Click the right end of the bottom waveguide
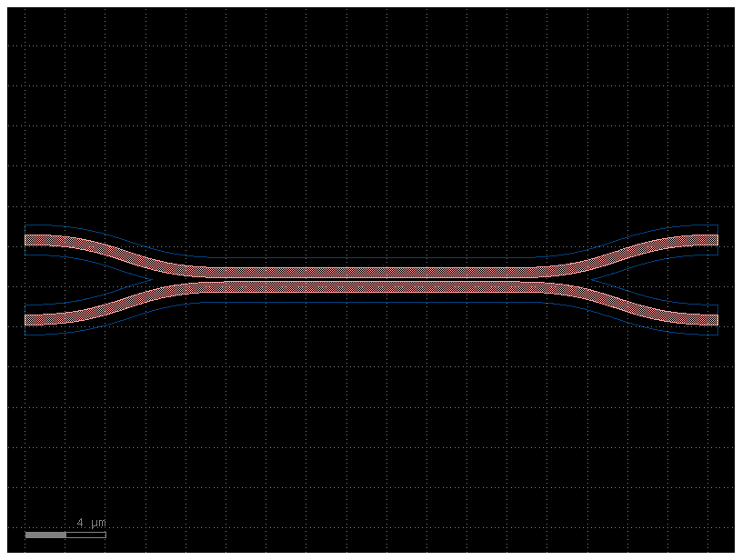Screen dimensions: 742x560 (714, 318)
